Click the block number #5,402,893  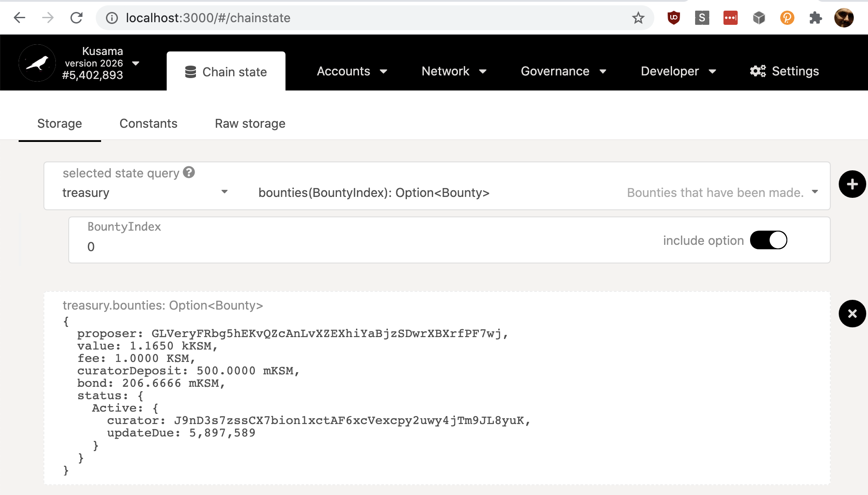pos(93,75)
